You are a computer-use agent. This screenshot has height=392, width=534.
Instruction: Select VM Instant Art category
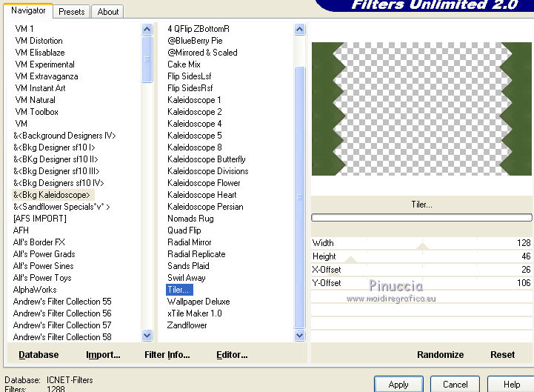40,88
